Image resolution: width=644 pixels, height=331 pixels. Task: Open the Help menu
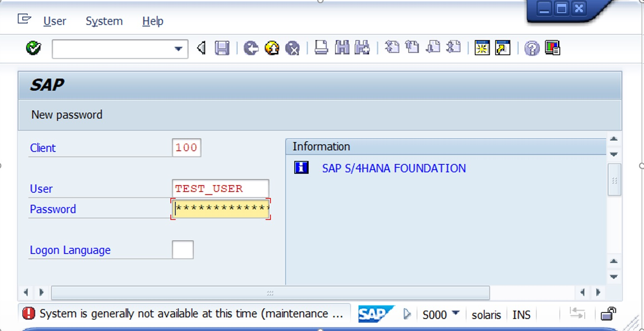(152, 21)
